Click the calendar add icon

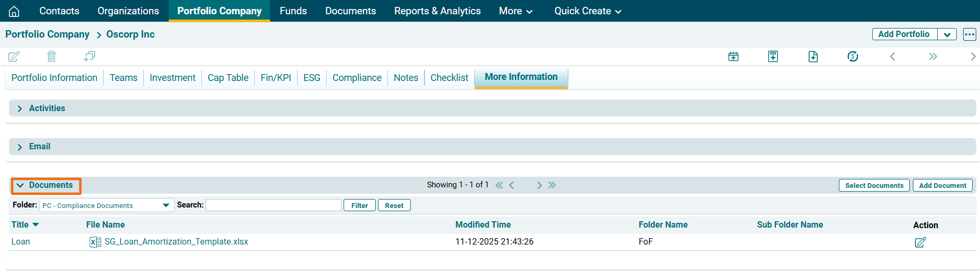point(733,57)
